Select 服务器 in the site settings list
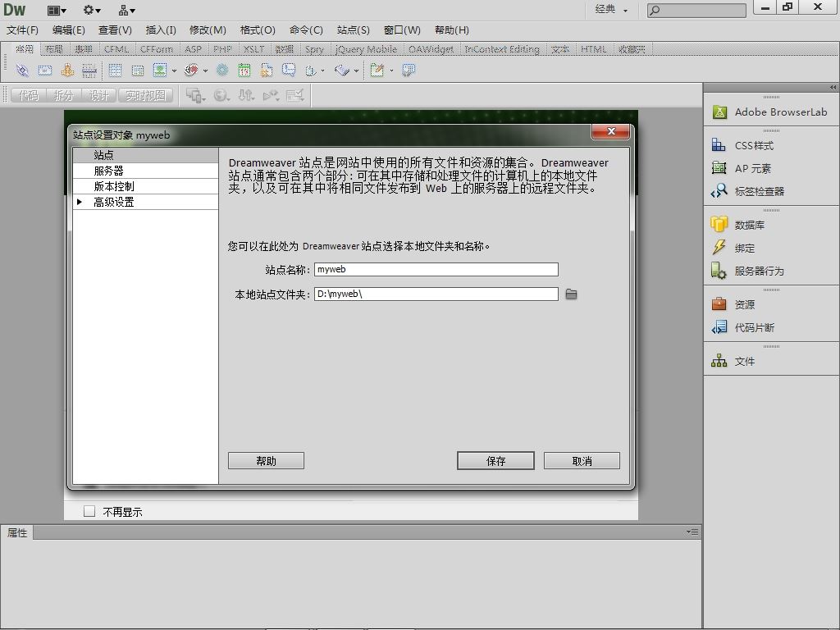 146,171
